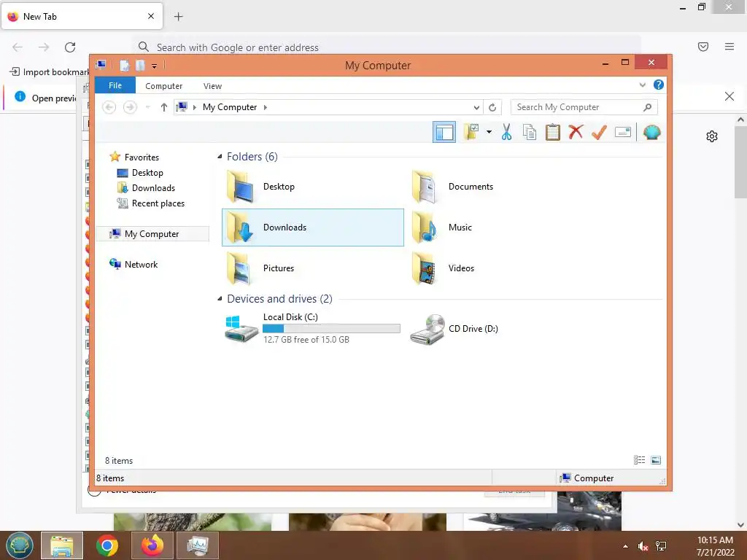747x560 pixels.
Task: Open Google Chrome from taskbar
Action: click(x=107, y=545)
